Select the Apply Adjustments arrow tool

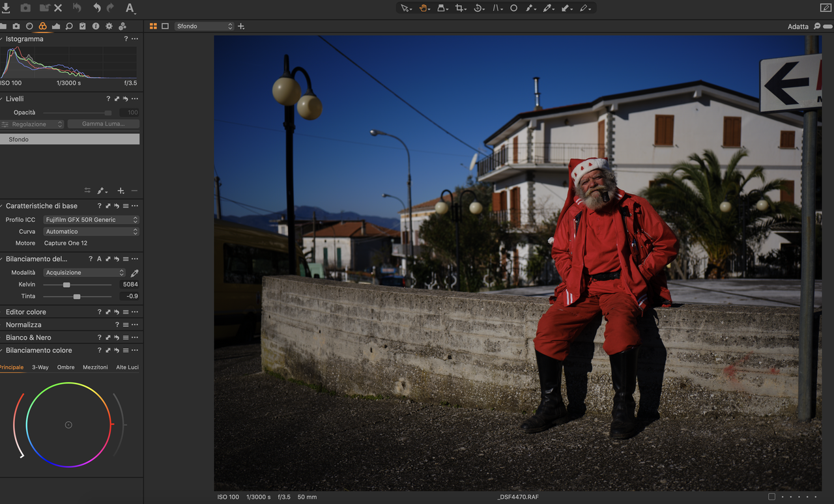[566, 8]
